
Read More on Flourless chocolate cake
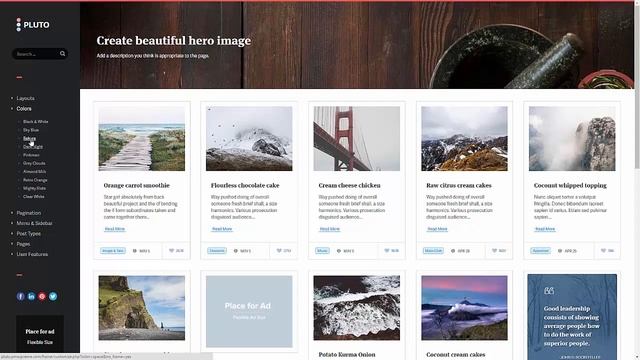pyautogui.click(x=222, y=229)
